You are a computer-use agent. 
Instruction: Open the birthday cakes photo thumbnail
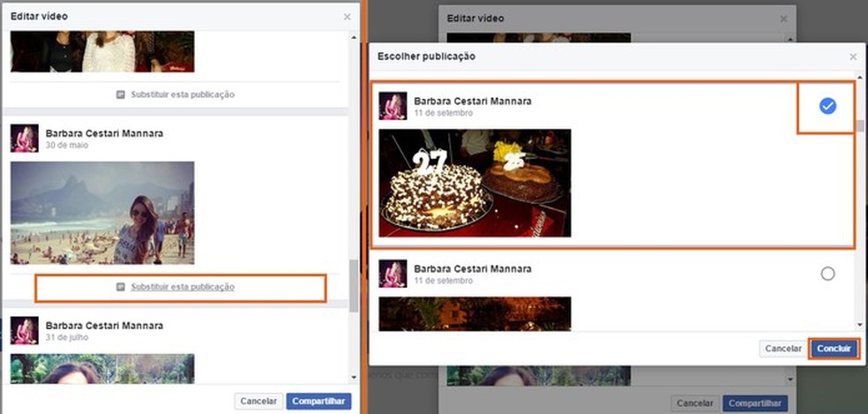click(475, 183)
